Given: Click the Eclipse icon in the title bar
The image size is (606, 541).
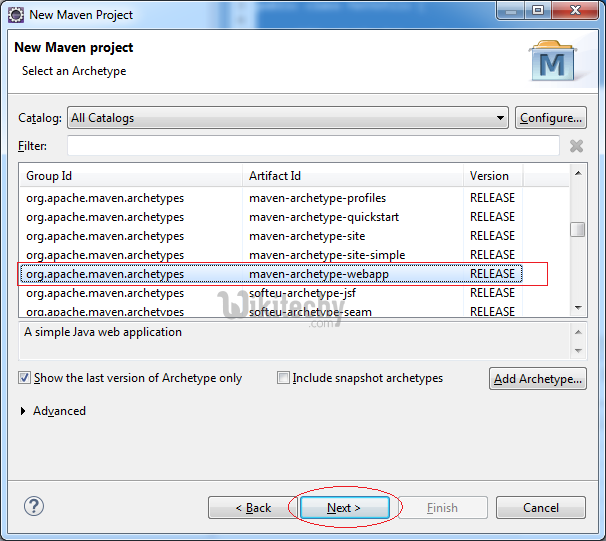Looking at the screenshot, I should click(x=16, y=15).
